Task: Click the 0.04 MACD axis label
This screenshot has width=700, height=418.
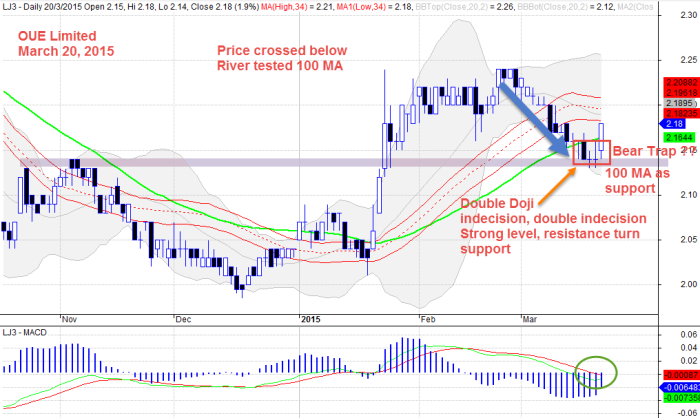Action: pyautogui.click(x=689, y=348)
